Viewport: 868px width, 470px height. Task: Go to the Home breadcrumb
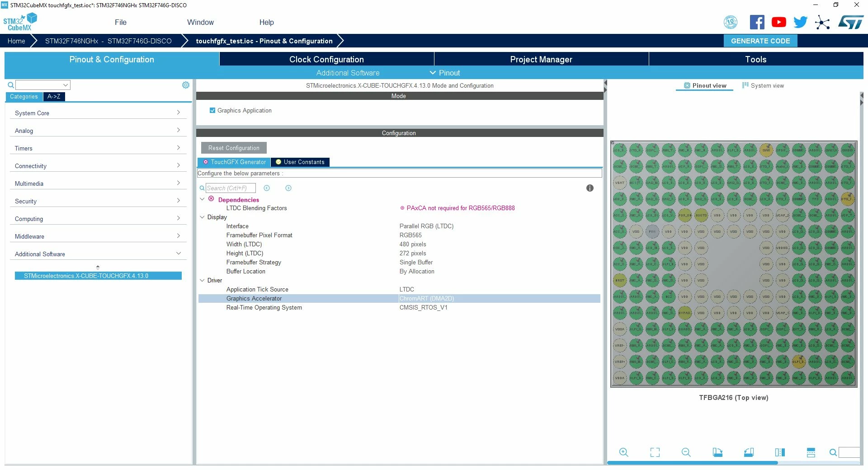(x=16, y=41)
